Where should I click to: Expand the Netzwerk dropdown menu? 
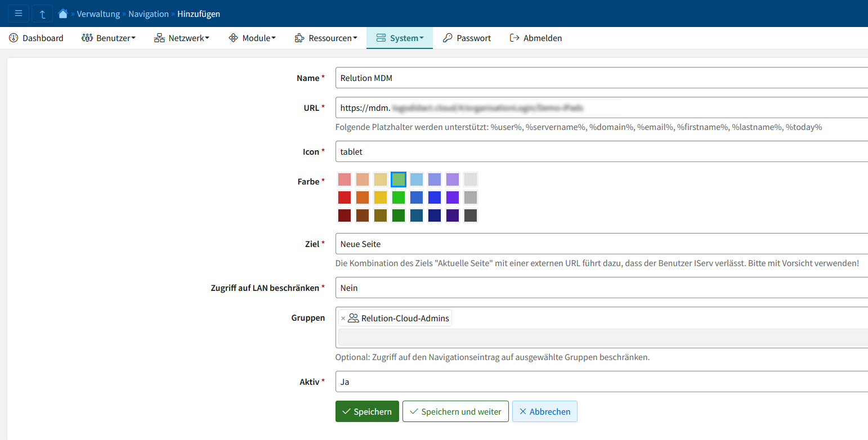click(x=181, y=38)
